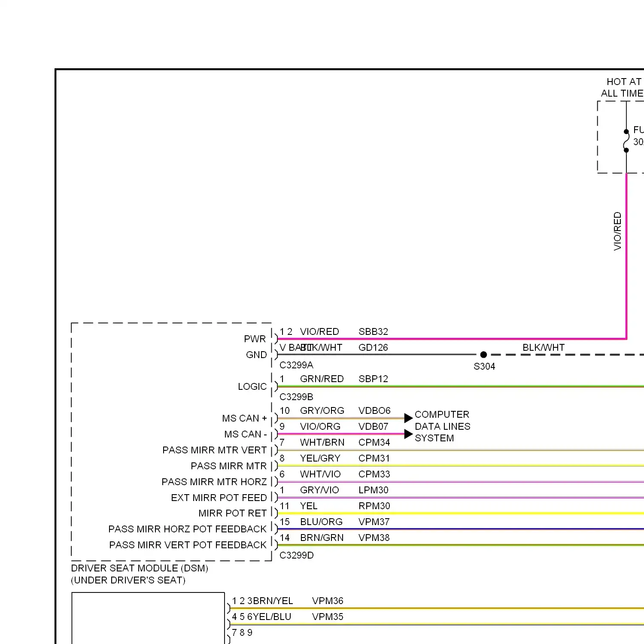Click the fuse symbol in the fuse box

tap(626, 141)
